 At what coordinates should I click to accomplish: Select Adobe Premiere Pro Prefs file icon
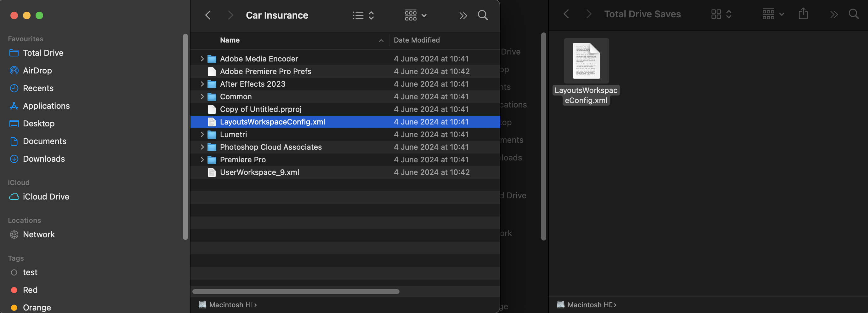[212, 72]
